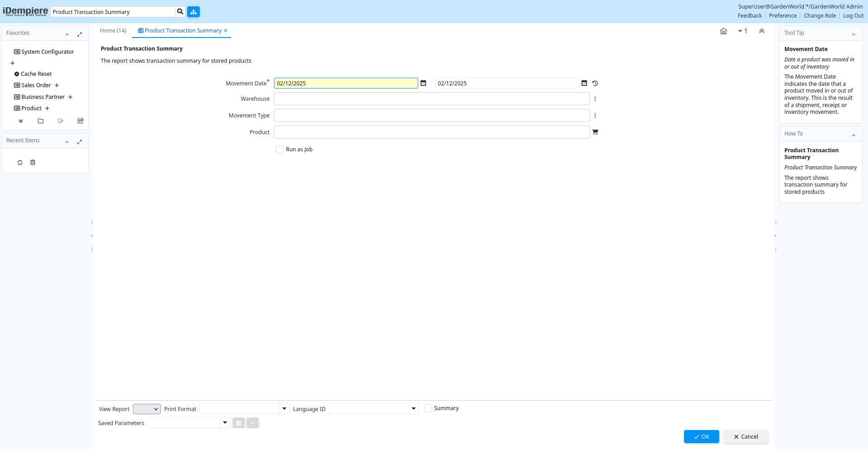Open calendar for second Movement Date
This screenshot has height=449, width=868.
pos(584,83)
